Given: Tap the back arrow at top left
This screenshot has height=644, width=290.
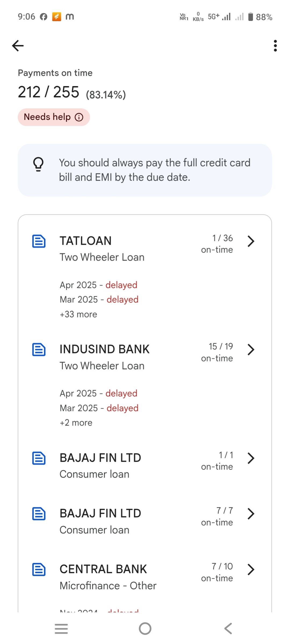Looking at the screenshot, I should tap(18, 46).
